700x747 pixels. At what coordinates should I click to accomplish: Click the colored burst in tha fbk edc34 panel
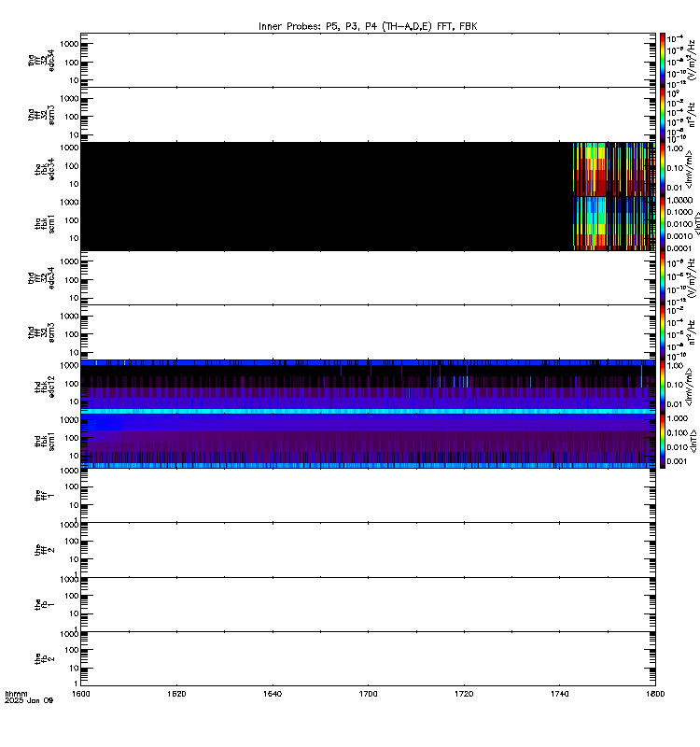pyautogui.click(x=614, y=169)
